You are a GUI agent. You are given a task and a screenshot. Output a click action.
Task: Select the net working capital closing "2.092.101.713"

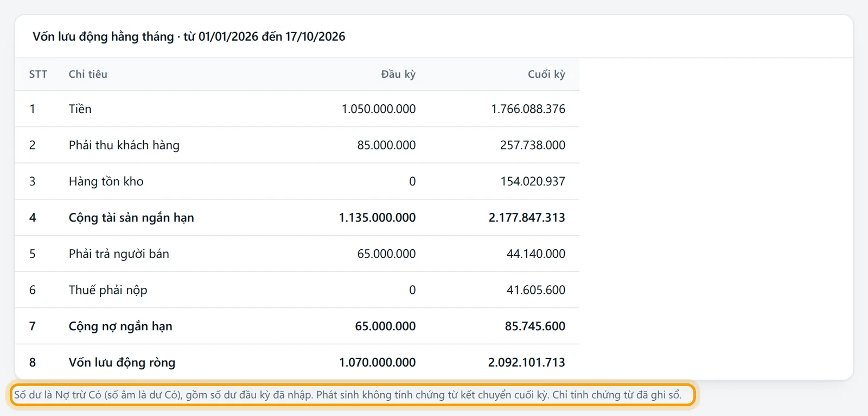coord(527,363)
